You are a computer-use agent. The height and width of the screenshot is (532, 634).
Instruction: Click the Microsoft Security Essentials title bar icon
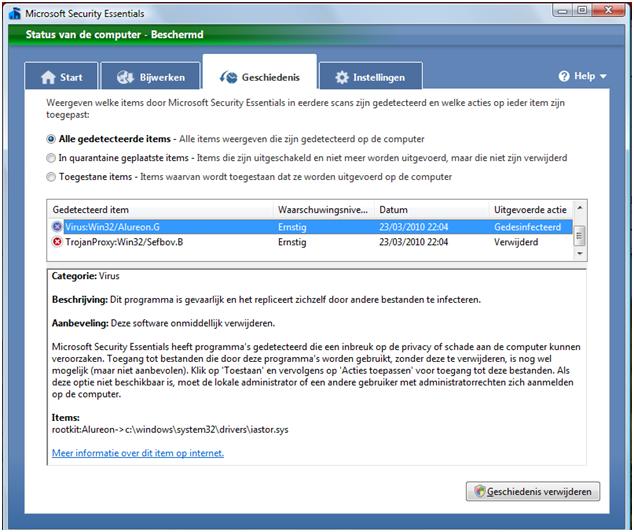[15, 13]
